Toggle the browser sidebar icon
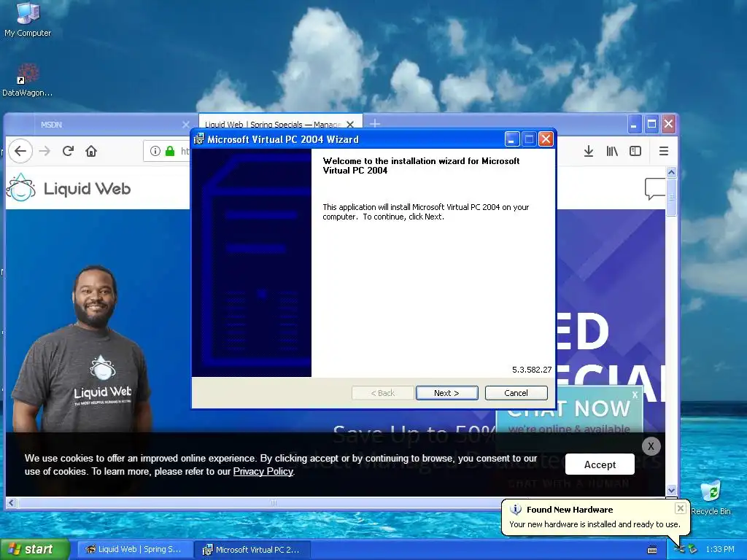Viewport: 747px width, 560px height. [635, 151]
